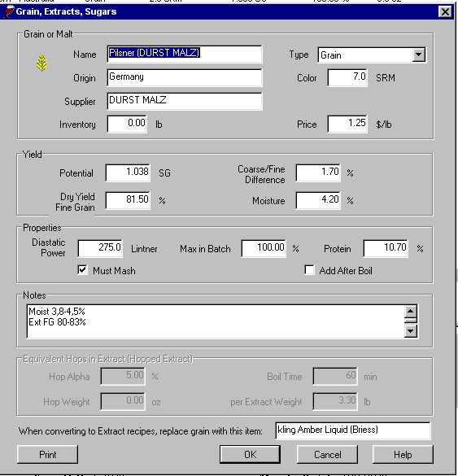Viewport: 458px width, 476px height.
Task: Click the Notes scrollbar up arrow
Action: 410,311
